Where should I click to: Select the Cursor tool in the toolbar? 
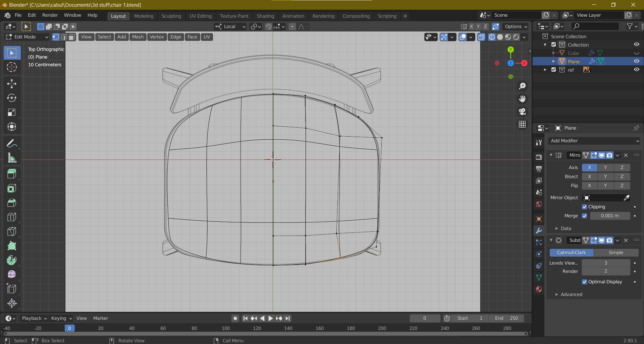tap(12, 67)
